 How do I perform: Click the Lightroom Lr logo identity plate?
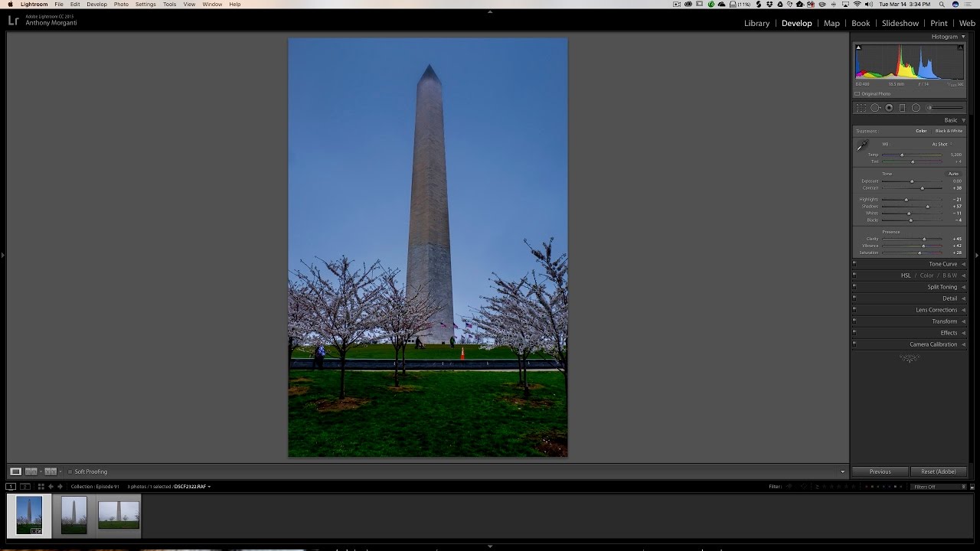[x=13, y=21]
